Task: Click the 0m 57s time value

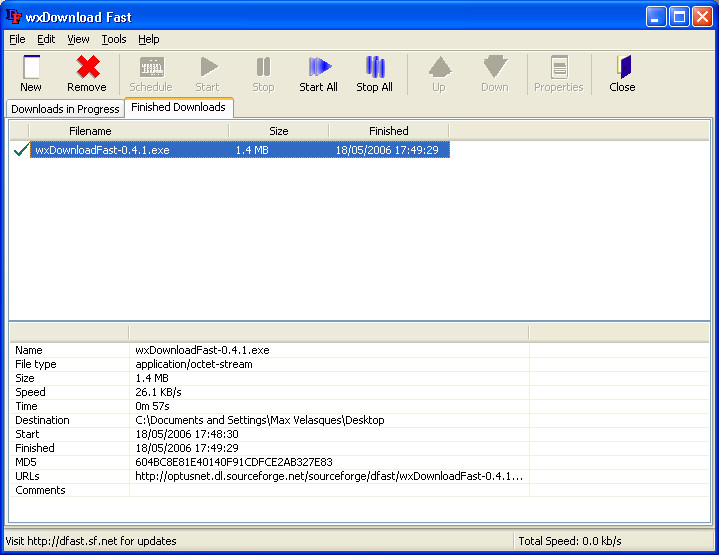Action: pyautogui.click(x=152, y=406)
